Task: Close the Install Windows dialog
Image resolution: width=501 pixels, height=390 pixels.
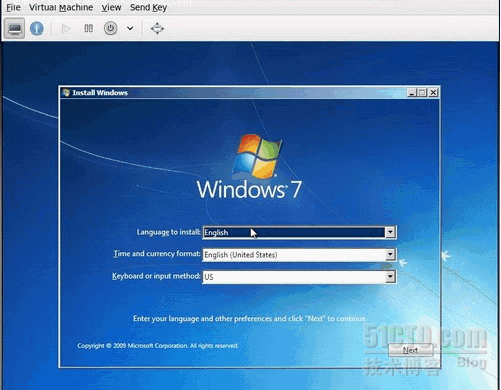Action: [433, 93]
